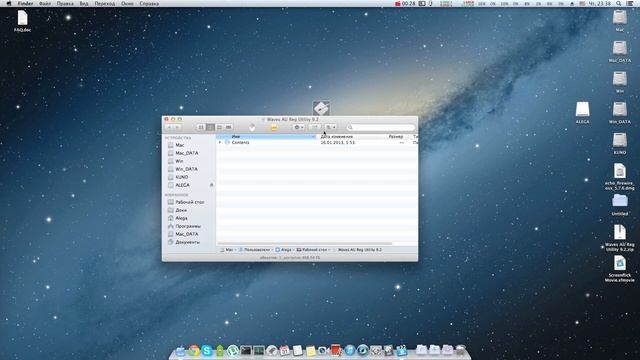Open Notification Center in menu bar
This screenshot has height=360, width=640.
[x=630, y=3]
